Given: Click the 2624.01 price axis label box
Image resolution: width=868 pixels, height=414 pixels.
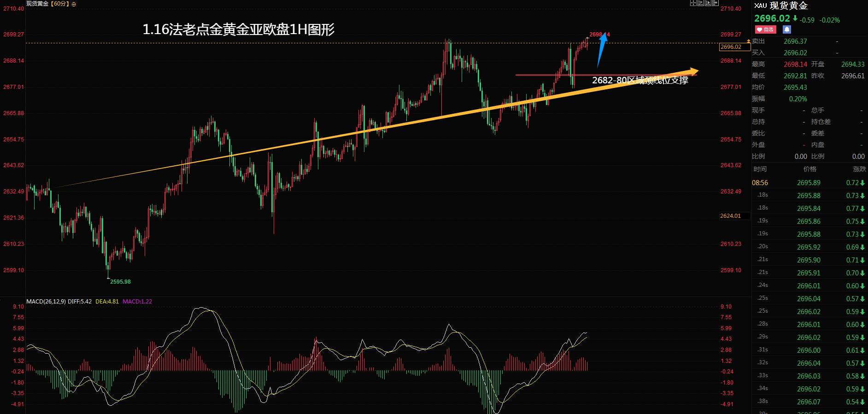Looking at the screenshot, I should [x=735, y=216].
